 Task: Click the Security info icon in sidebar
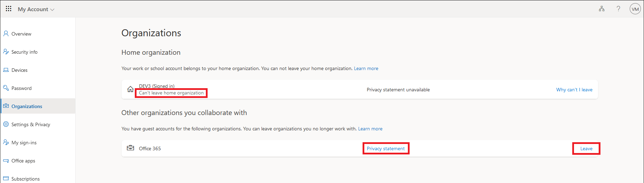point(6,52)
